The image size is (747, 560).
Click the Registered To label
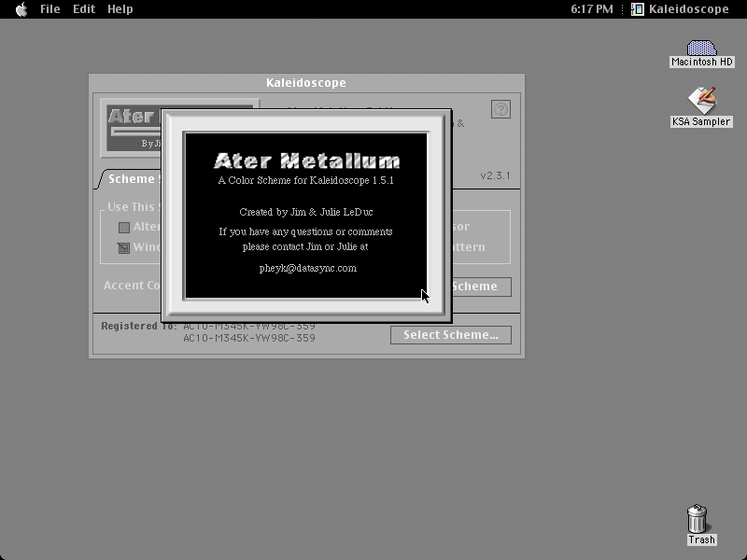tap(138, 326)
